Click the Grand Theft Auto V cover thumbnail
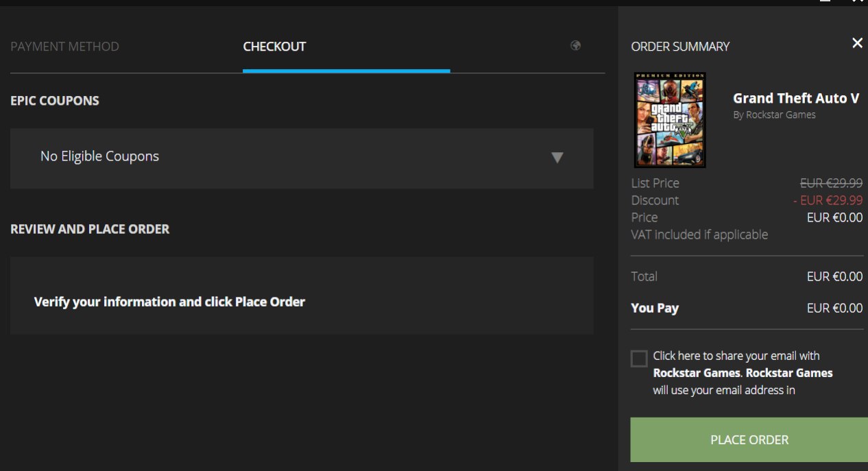Image resolution: width=868 pixels, height=471 pixels. [670, 120]
